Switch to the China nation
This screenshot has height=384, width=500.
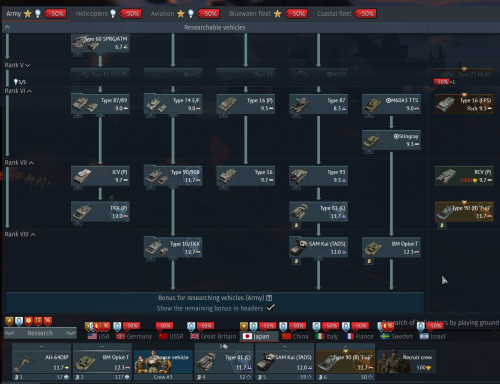coord(295,336)
